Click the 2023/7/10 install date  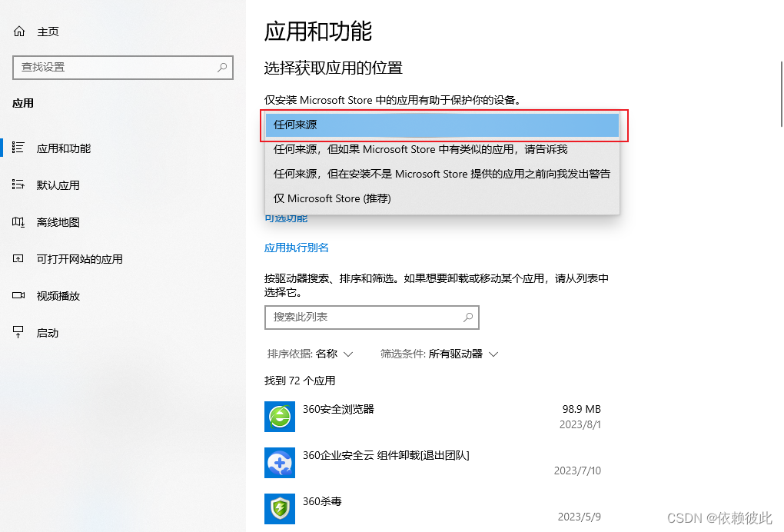[577, 470]
